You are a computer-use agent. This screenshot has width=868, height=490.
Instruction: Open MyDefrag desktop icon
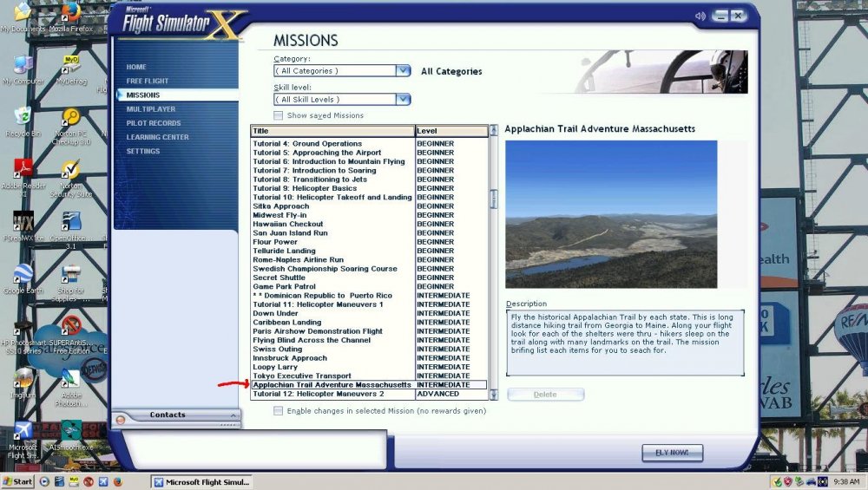[x=71, y=70]
